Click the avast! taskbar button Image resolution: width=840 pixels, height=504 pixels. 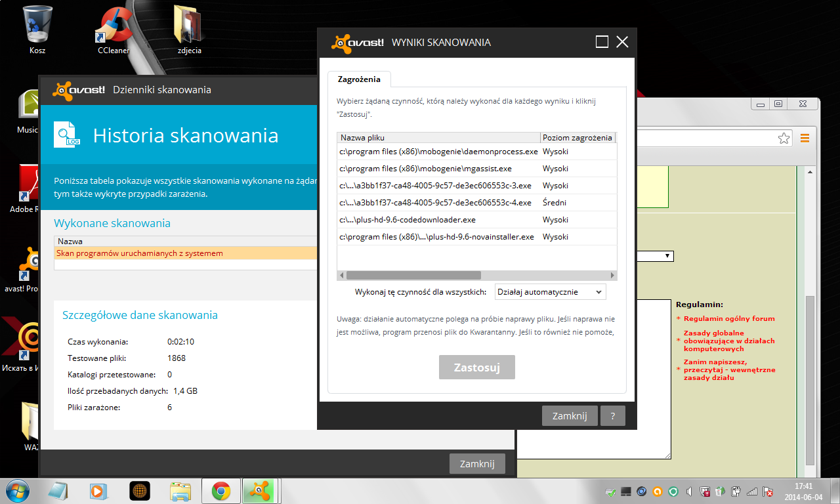[262, 491]
